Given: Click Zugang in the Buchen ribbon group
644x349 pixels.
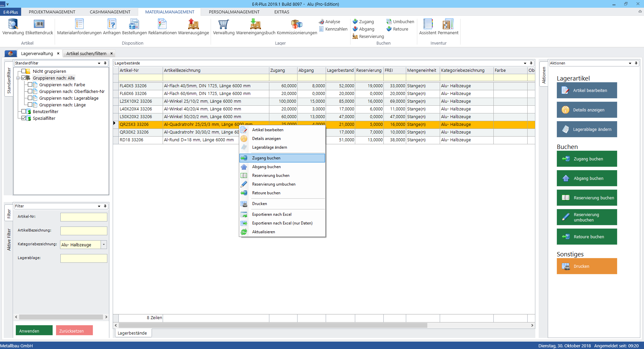Looking at the screenshot, I should (x=363, y=21).
